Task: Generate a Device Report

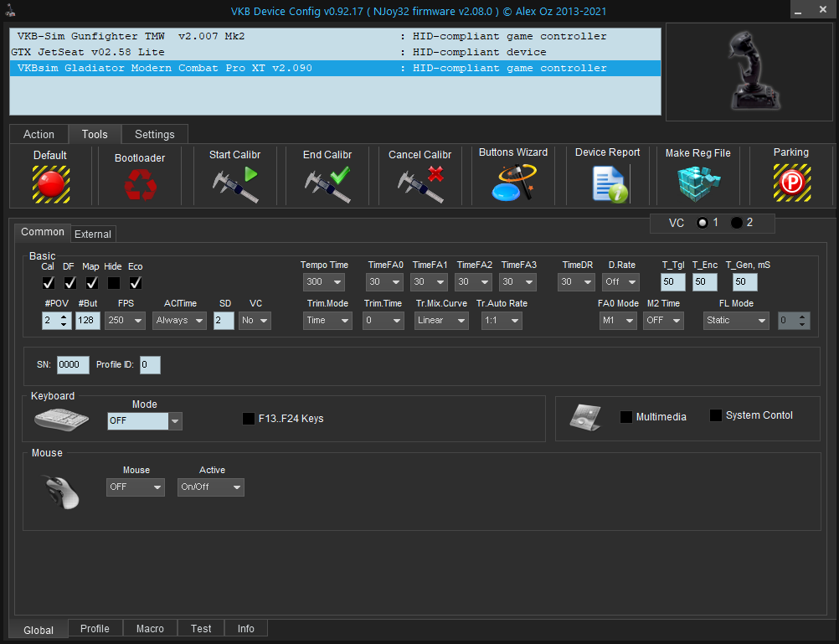Action: [x=610, y=183]
